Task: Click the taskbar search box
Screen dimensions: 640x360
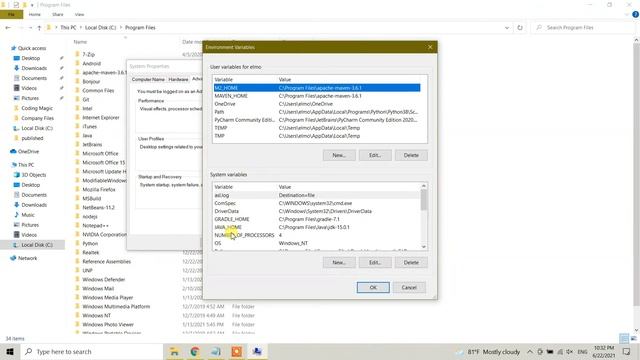Action: (91, 351)
